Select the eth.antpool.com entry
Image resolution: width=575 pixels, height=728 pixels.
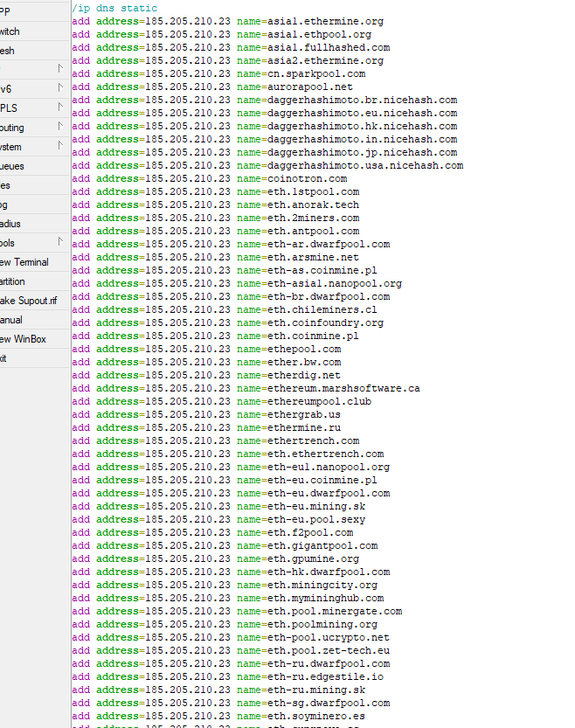click(x=216, y=231)
